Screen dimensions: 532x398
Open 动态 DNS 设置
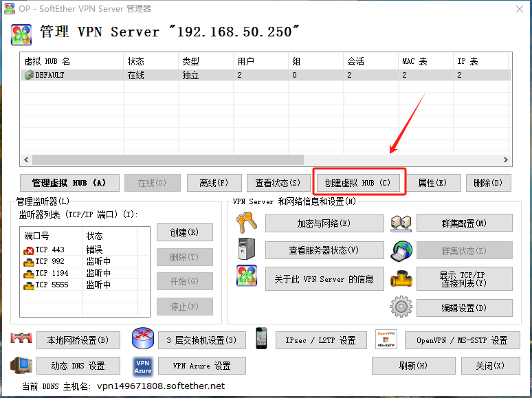(x=78, y=366)
